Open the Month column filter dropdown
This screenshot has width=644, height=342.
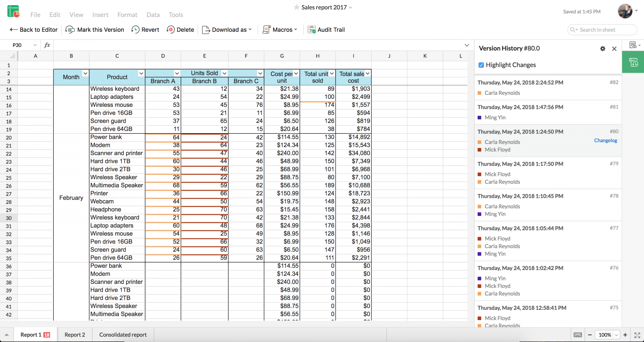[85, 73]
